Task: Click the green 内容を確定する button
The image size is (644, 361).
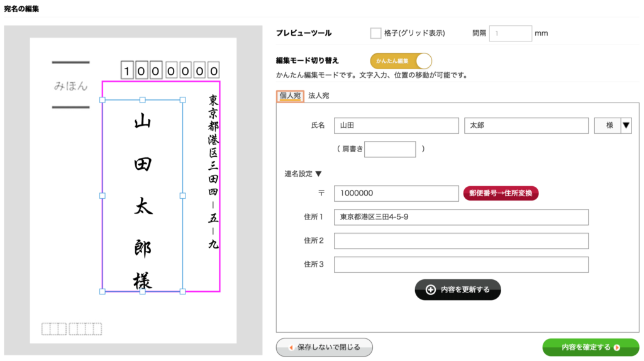Action: click(x=591, y=347)
